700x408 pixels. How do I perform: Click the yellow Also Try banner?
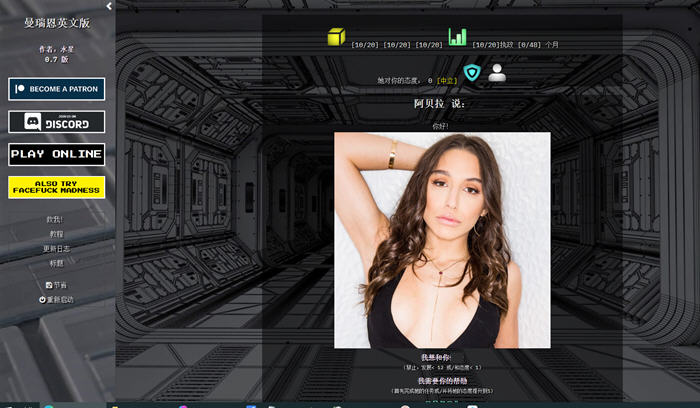click(x=57, y=187)
